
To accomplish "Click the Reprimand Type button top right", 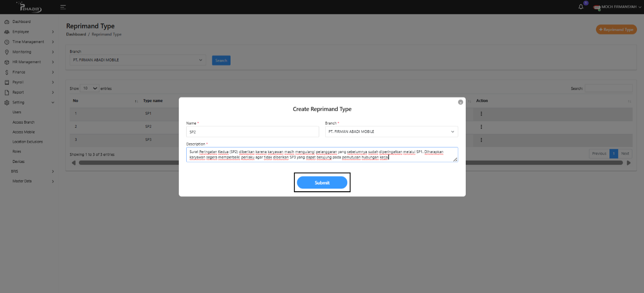I will point(617,29).
